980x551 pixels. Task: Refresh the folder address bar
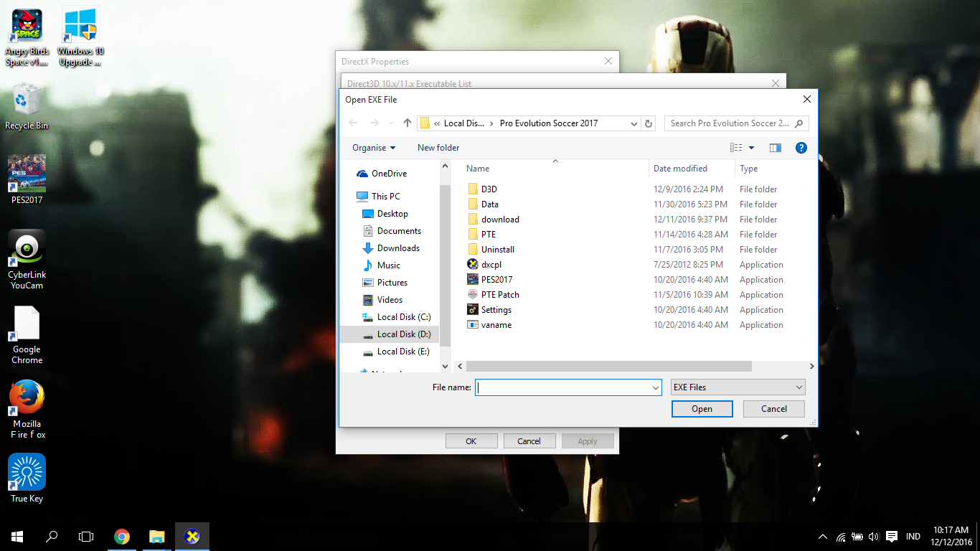click(x=649, y=123)
